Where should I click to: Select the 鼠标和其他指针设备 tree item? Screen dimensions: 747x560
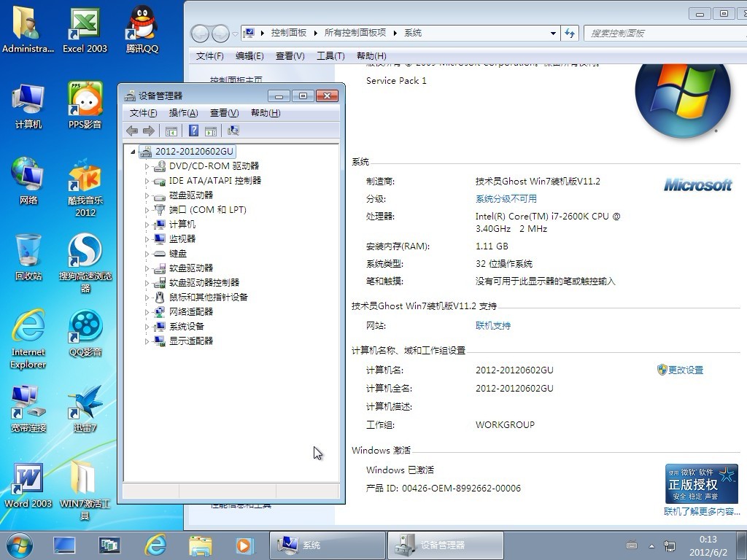(208, 297)
